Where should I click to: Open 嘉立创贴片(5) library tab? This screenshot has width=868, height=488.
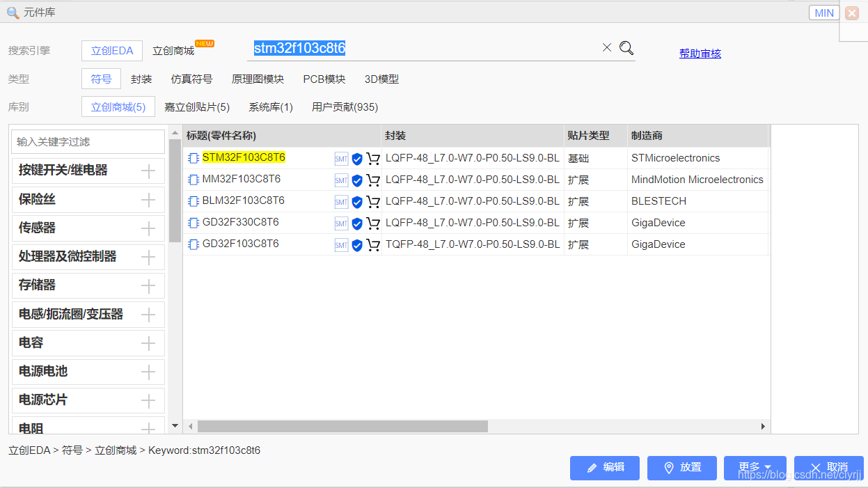[197, 107]
